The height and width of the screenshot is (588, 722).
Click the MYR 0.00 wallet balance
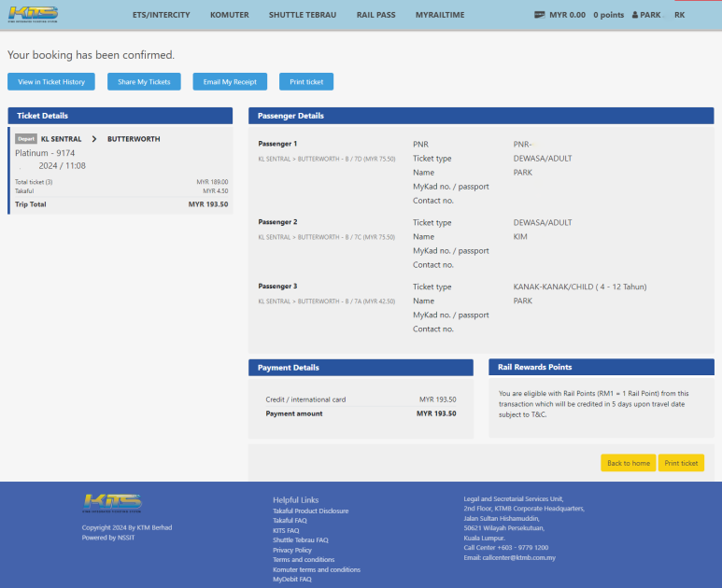pyautogui.click(x=567, y=15)
